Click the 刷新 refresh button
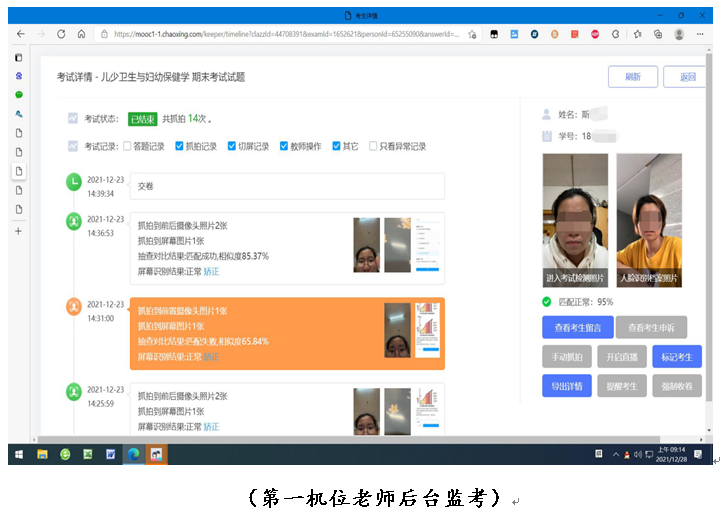The width and height of the screenshot is (723, 511). coord(633,77)
